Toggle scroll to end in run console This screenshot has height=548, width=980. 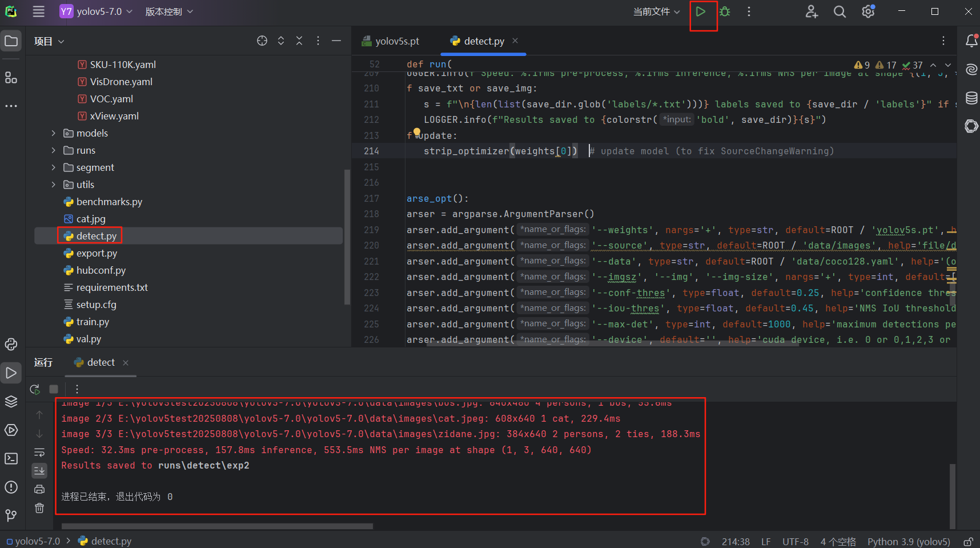[39, 470]
